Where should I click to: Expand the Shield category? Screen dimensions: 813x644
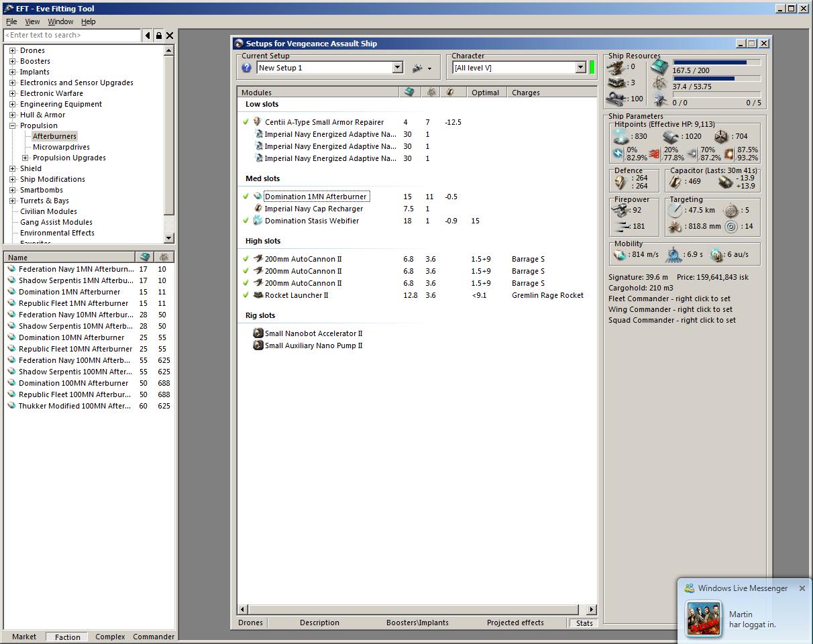click(12, 168)
